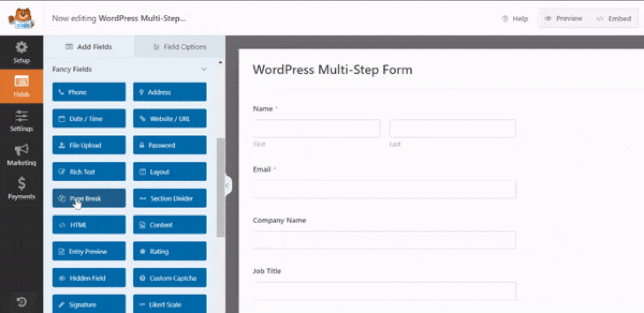Add an Address field

click(170, 92)
